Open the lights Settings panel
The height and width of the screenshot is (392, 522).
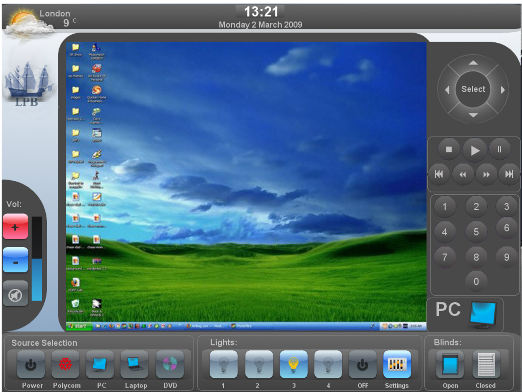pos(397,364)
